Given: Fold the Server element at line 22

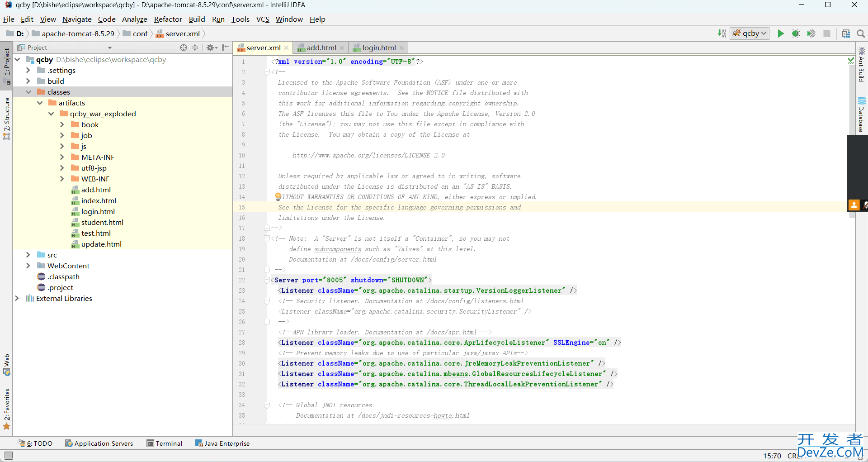Looking at the screenshot, I should pyautogui.click(x=267, y=280).
